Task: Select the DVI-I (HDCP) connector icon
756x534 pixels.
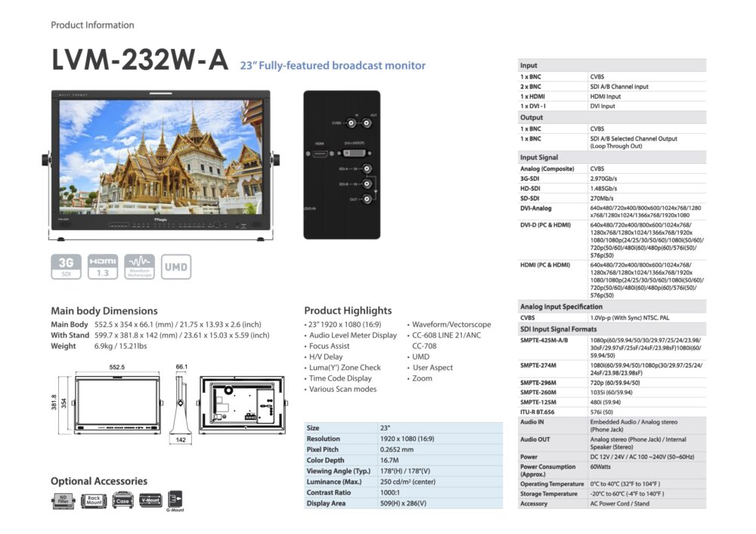Action: 355,153
